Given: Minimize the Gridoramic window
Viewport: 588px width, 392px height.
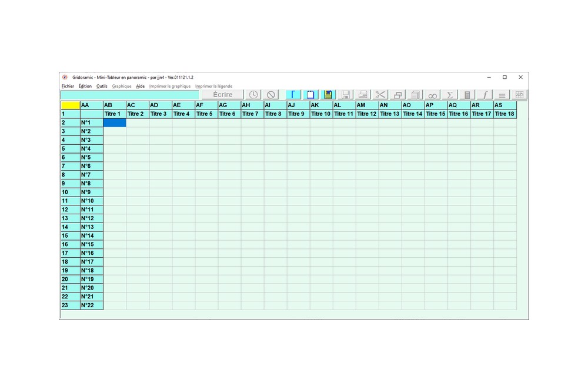Looking at the screenshot, I should 489,77.
